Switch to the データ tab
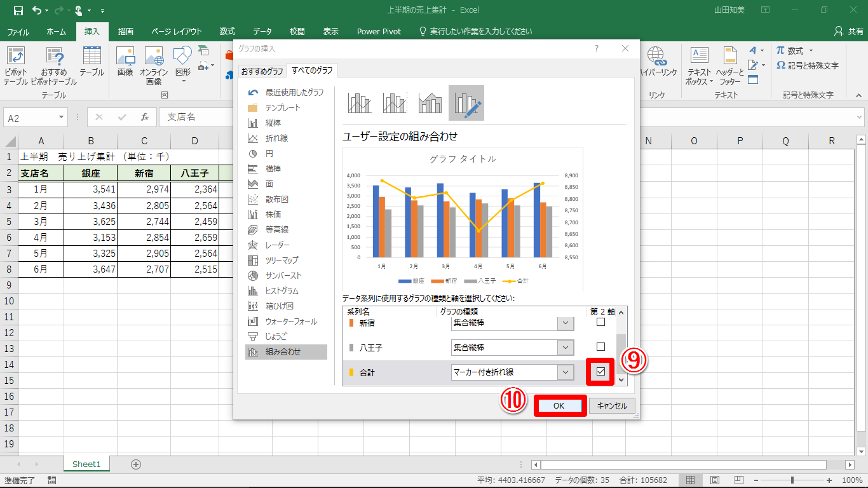This screenshot has height=488, width=868. 262,32
